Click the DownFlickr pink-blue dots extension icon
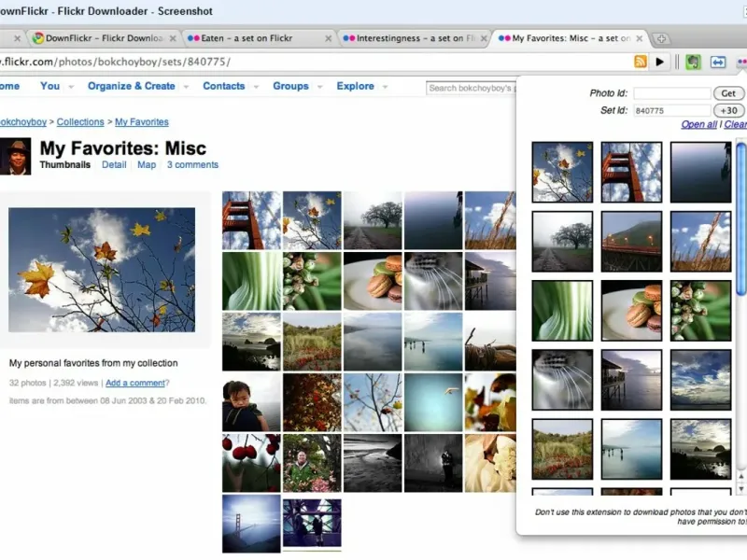 pyautogui.click(x=741, y=62)
